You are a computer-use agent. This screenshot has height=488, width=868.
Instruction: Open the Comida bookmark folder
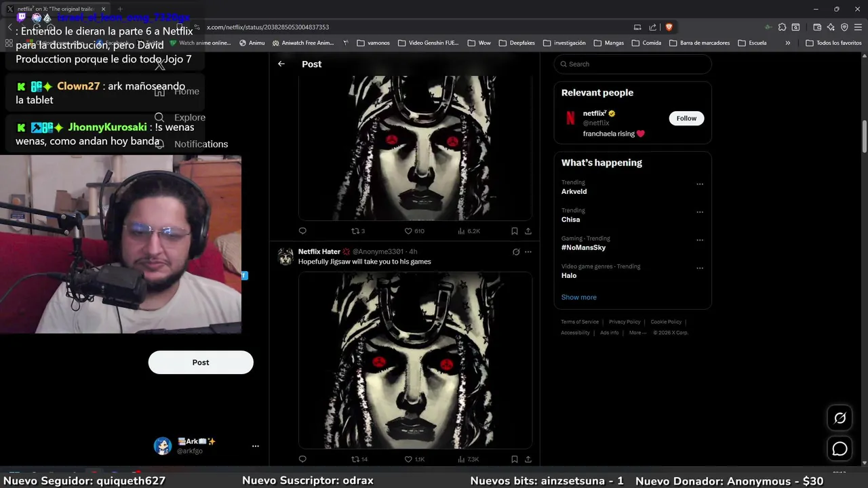[x=646, y=43]
